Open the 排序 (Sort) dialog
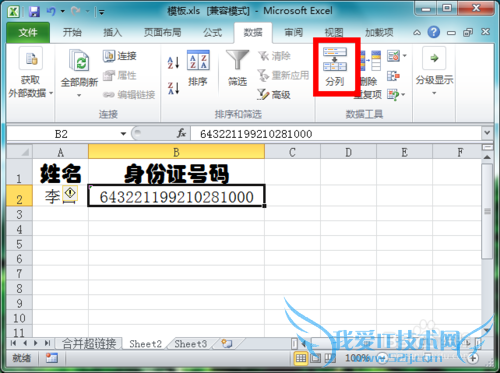This screenshot has width=500, height=373. click(x=198, y=68)
